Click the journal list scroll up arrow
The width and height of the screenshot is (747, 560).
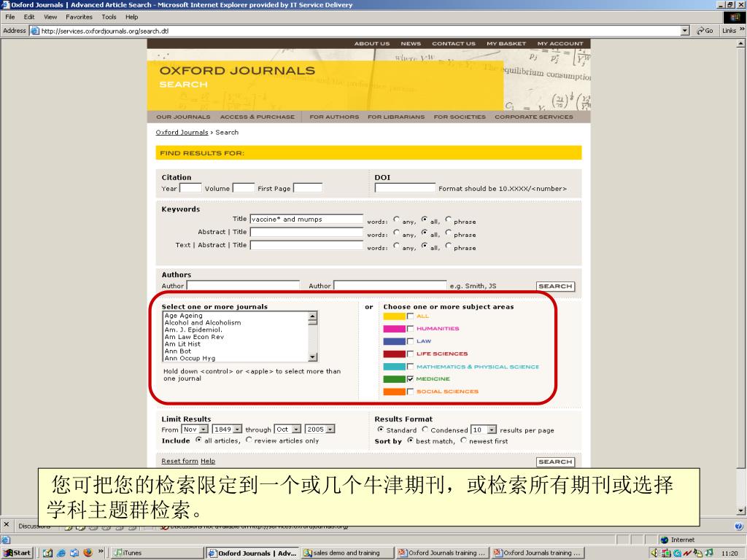312,316
